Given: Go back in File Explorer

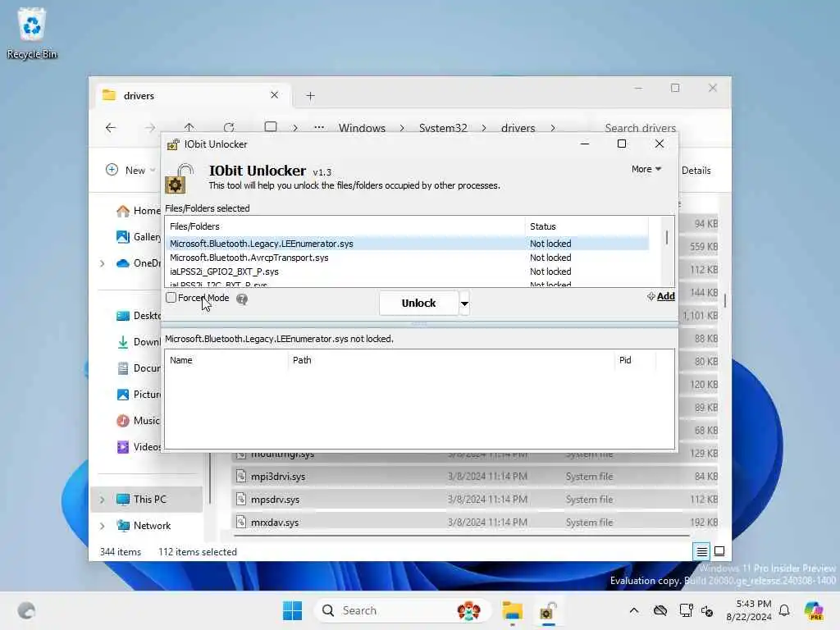Looking at the screenshot, I should pos(111,127).
